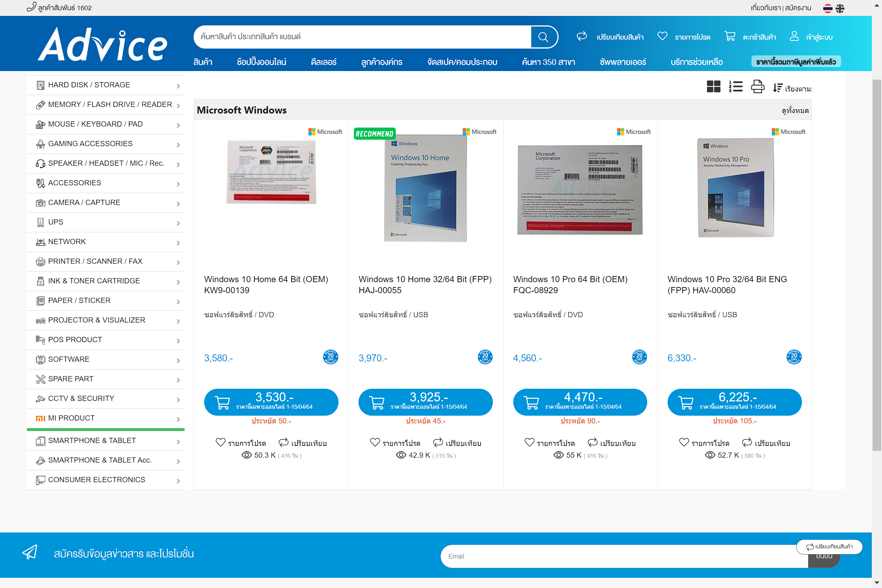Screen dimensions: 882x588
Task: Open the shopping cart icon in header
Action: coord(730,36)
